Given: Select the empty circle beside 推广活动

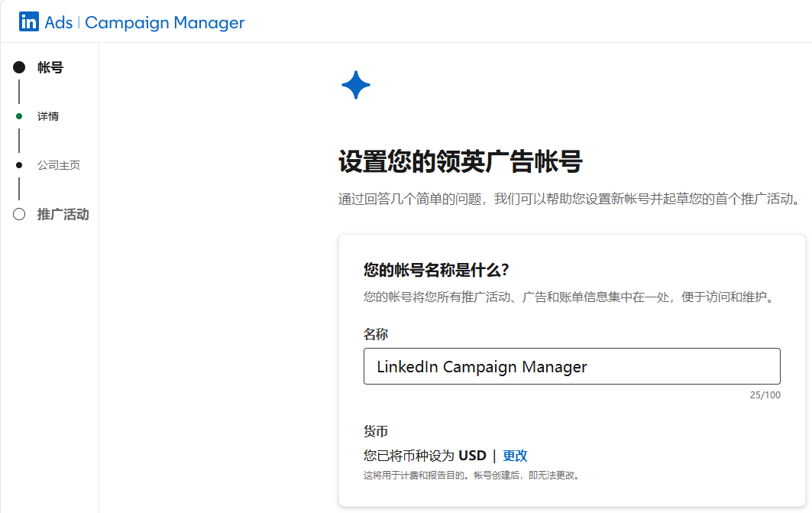Looking at the screenshot, I should coord(19,214).
